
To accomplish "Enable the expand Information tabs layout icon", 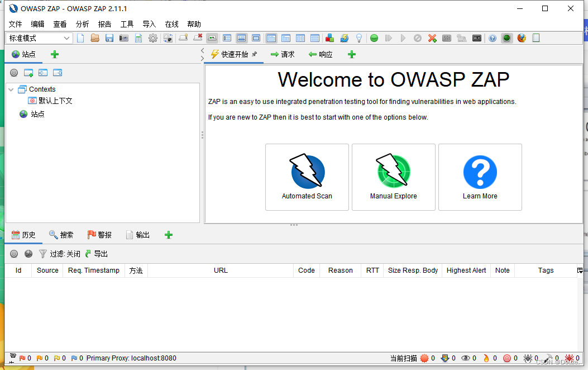I will [241, 38].
